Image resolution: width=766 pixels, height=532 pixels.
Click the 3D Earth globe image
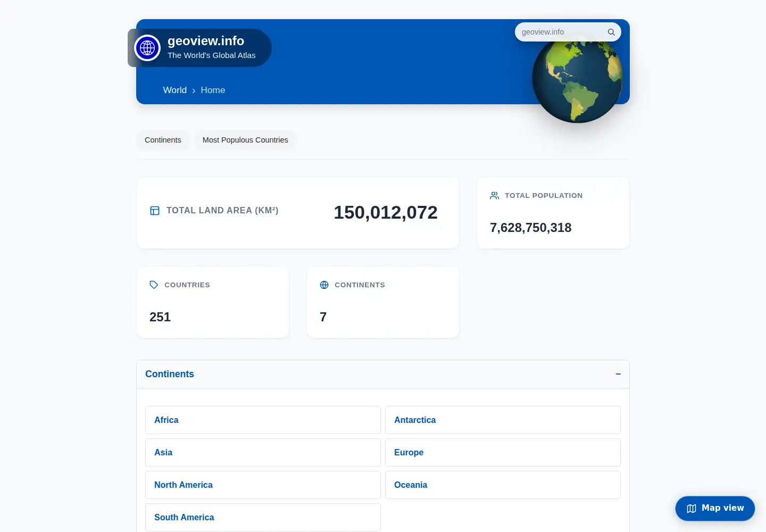(x=577, y=79)
